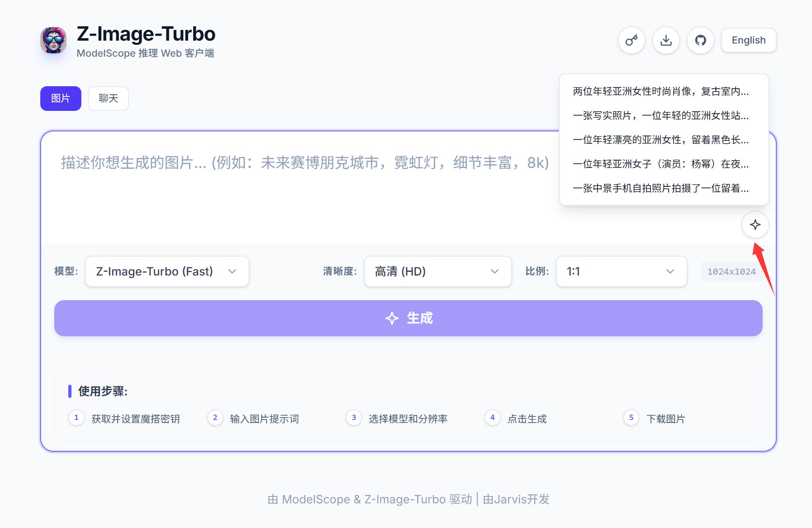Select the 杨幂 example prompt
This screenshot has height=528, width=812.
click(x=661, y=164)
